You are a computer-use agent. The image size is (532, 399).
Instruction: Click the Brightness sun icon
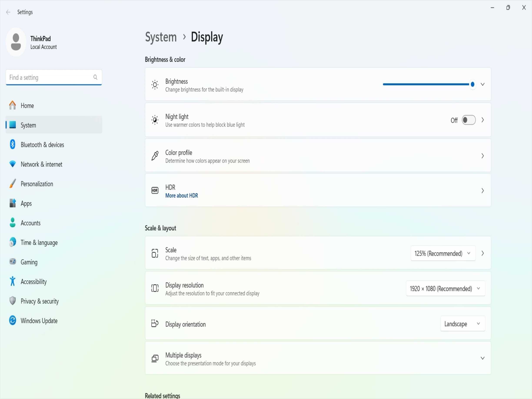(155, 85)
